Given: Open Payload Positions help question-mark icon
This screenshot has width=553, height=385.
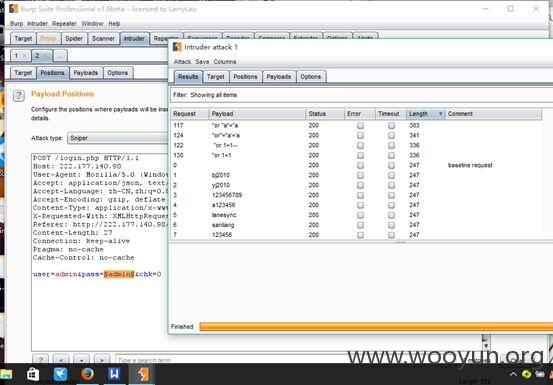Looking at the screenshot, I should (19, 96).
